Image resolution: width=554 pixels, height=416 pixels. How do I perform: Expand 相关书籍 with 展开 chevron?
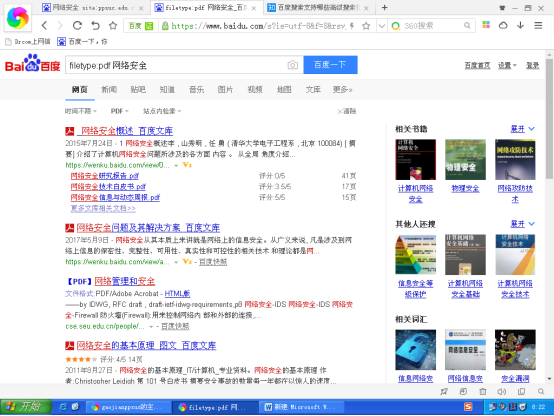pos(523,129)
